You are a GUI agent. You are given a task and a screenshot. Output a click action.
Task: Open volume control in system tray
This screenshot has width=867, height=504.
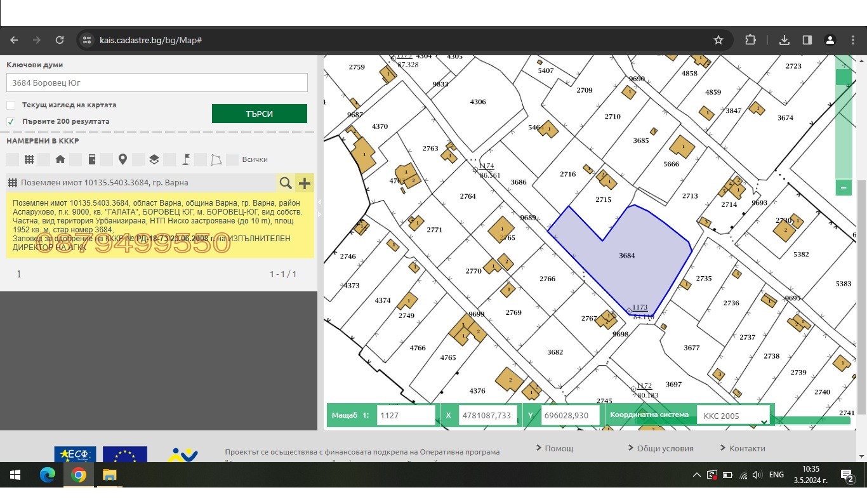tap(757, 475)
